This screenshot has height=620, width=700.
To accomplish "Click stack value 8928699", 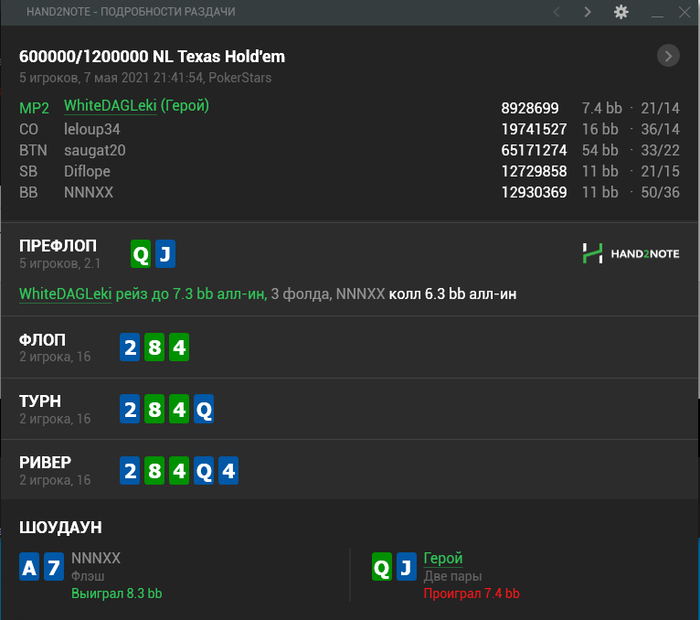I will click(x=529, y=108).
